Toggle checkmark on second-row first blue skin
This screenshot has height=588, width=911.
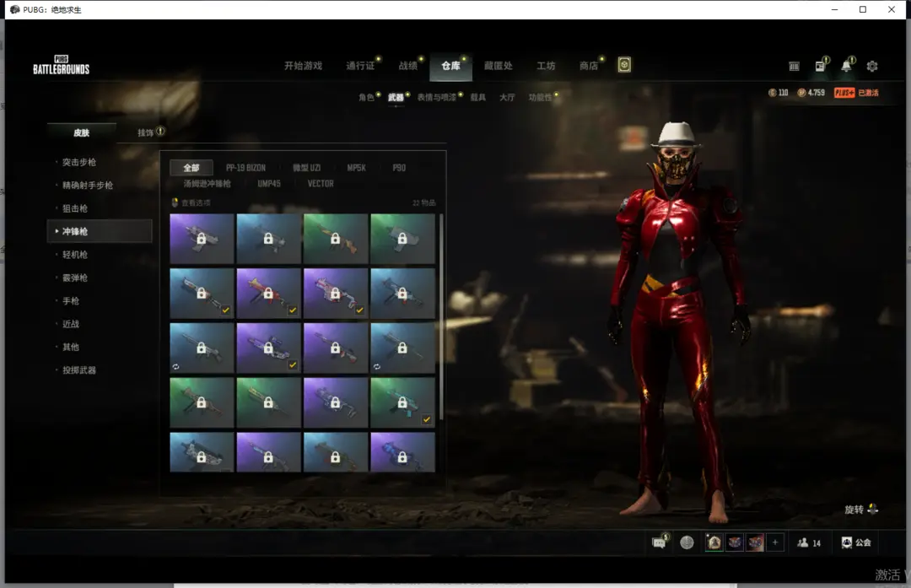[225, 310]
